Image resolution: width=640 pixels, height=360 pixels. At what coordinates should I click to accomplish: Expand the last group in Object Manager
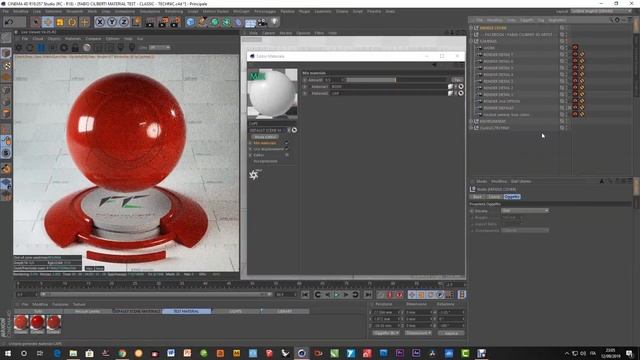[x=471, y=128]
